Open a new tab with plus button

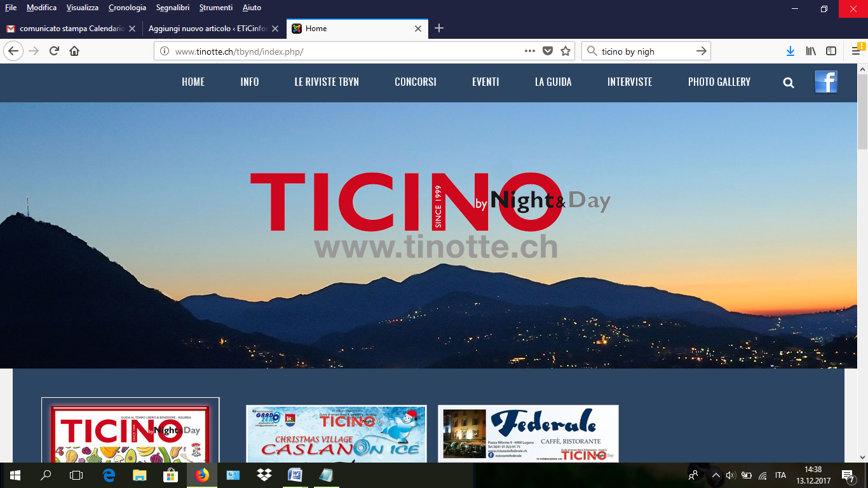coord(439,28)
